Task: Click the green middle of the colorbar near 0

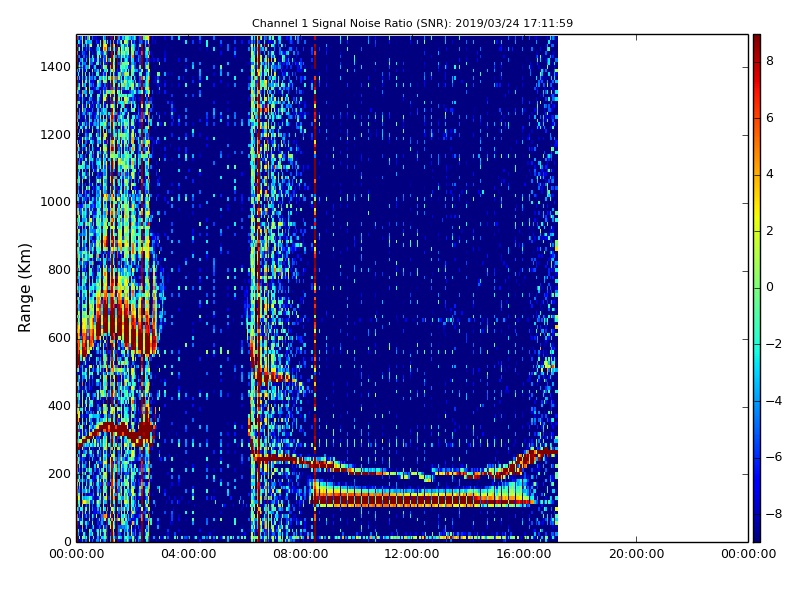Action: coord(757,288)
